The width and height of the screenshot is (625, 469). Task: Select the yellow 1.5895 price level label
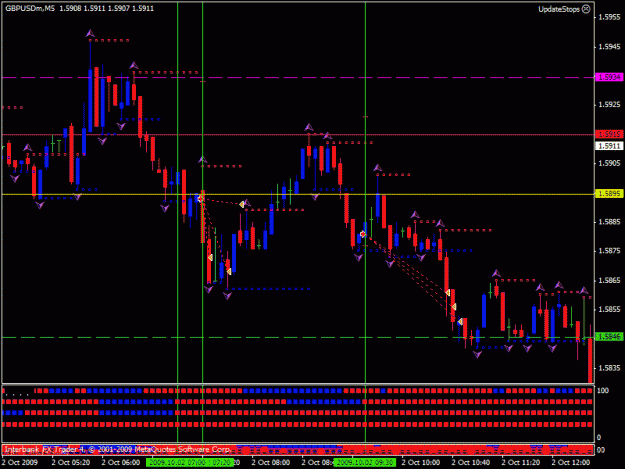[609, 194]
